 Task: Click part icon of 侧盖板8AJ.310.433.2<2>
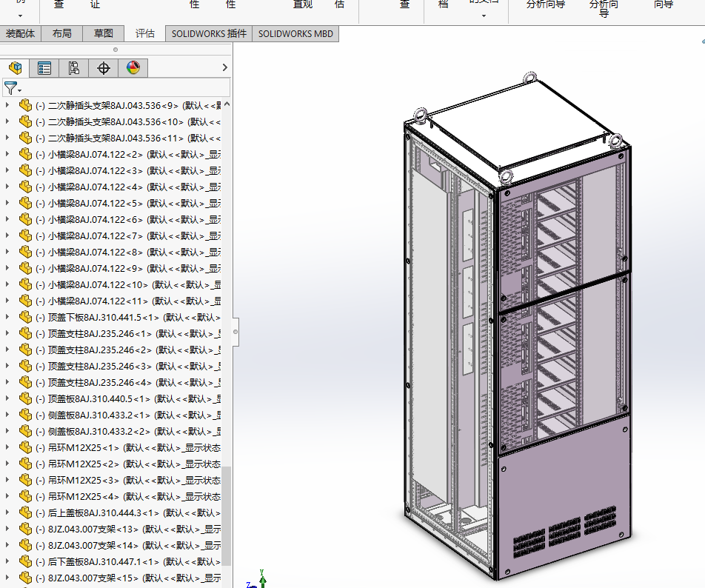point(26,431)
